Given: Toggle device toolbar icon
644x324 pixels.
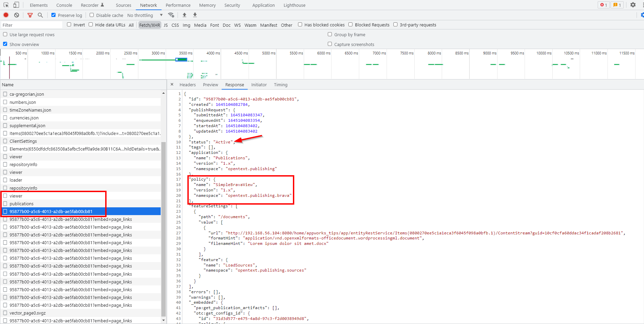Looking at the screenshot, I should [16, 5].
